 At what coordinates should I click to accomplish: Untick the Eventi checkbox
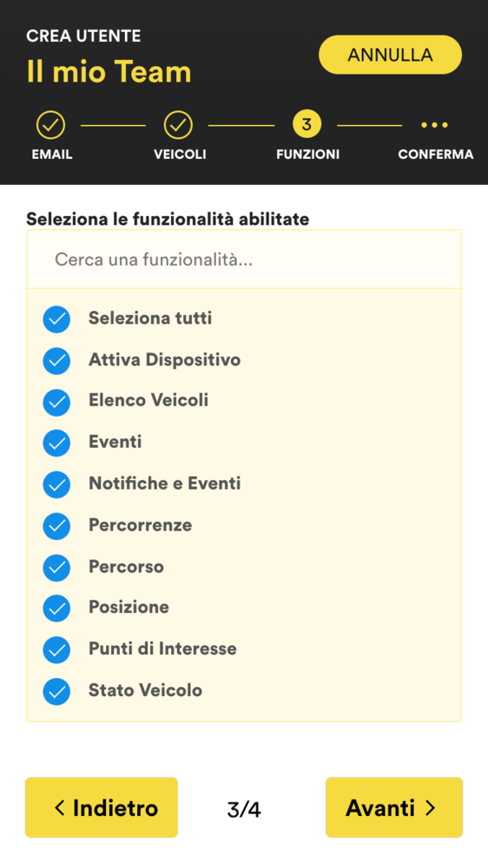click(x=56, y=444)
